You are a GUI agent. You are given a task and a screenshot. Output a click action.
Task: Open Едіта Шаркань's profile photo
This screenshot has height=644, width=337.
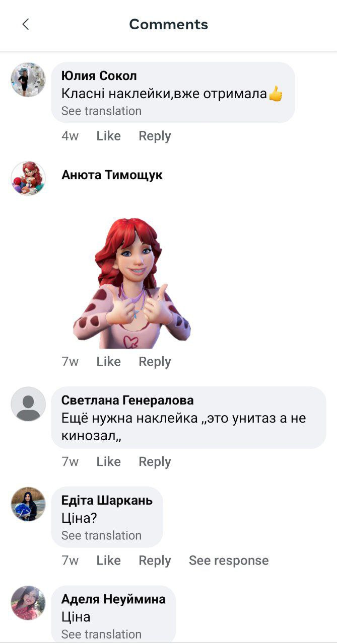click(28, 504)
